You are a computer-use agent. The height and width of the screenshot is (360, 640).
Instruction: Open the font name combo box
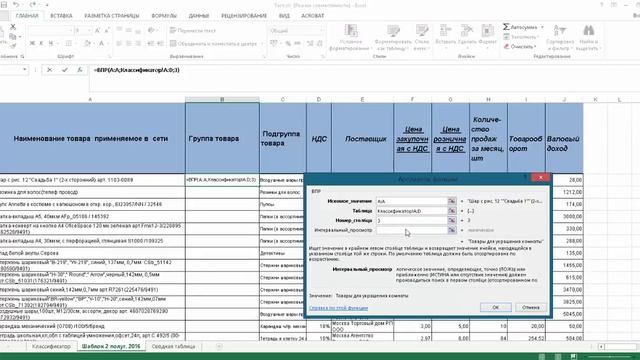50,31
